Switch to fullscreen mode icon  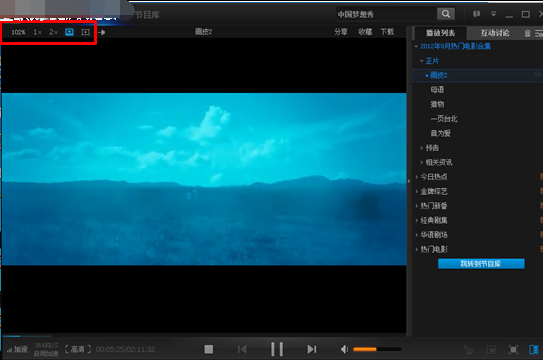513,350
